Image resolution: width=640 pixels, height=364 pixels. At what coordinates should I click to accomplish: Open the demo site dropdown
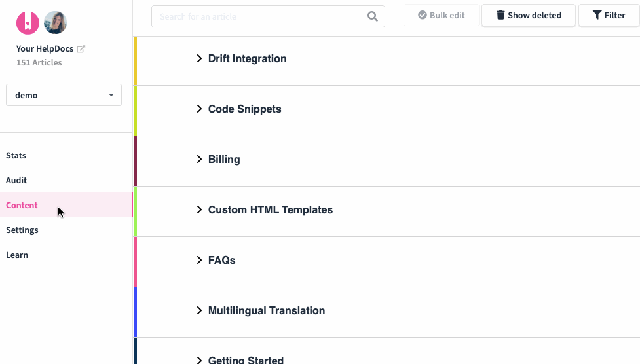(x=64, y=95)
